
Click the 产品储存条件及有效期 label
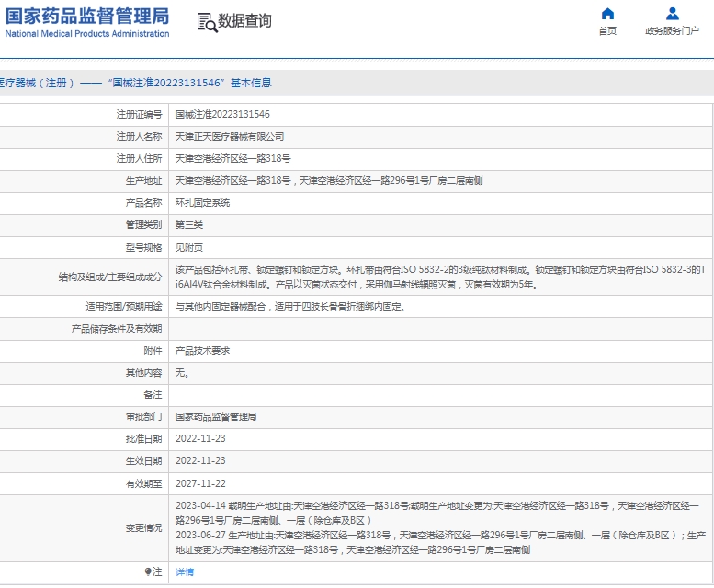coord(117,329)
